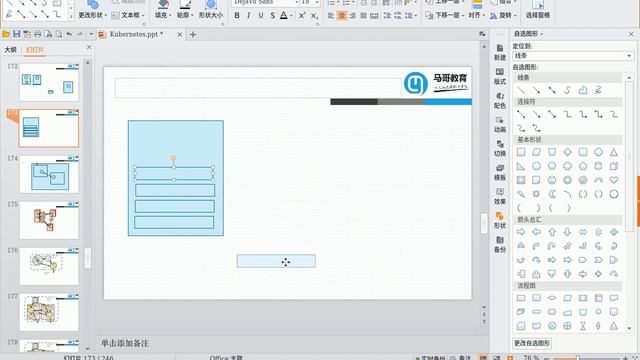Click the 选择窗格 button
Image resolution: width=640 pixels, height=360 pixels.
(x=538, y=10)
